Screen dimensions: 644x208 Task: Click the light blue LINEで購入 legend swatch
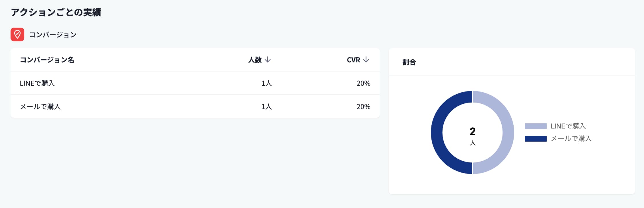pos(536,126)
